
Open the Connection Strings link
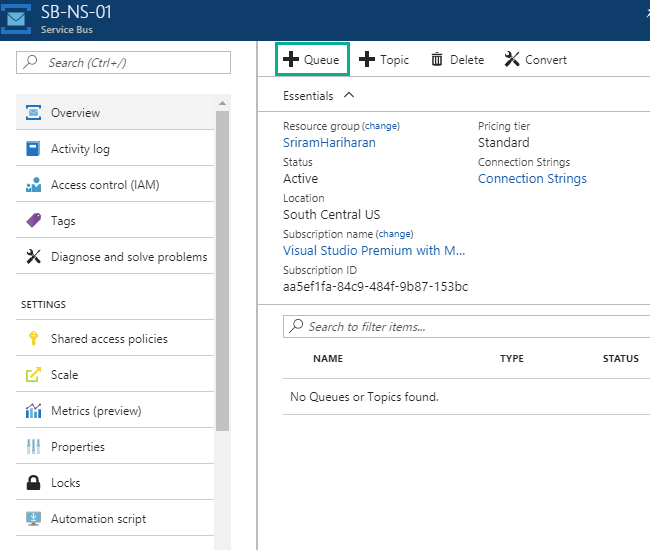click(x=532, y=179)
